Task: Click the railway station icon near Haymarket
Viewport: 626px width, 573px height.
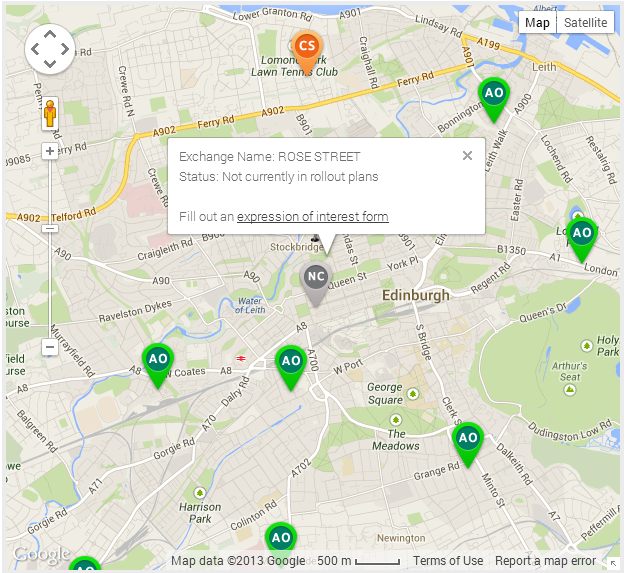Action: point(240,359)
